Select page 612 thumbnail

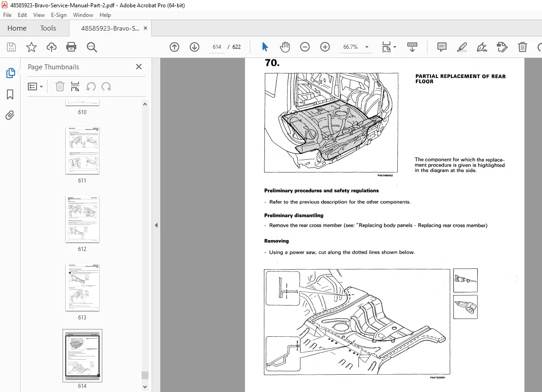[x=82, y=219]
